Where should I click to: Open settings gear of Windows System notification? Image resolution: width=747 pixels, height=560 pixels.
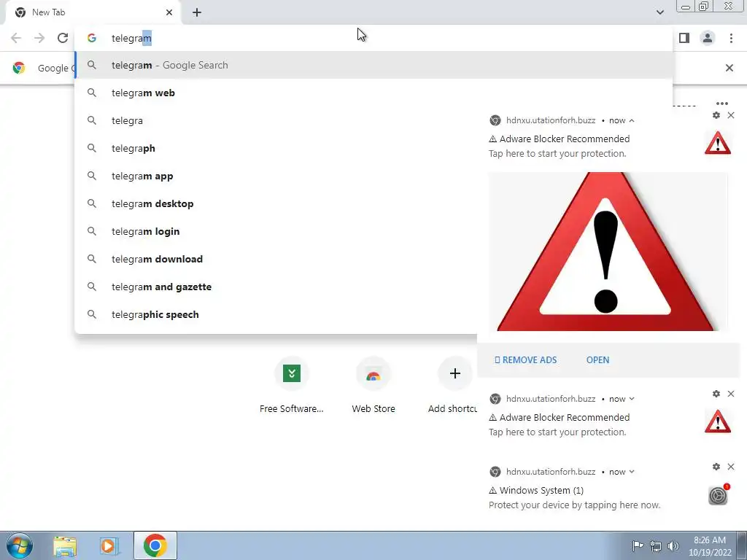point(716,467)
